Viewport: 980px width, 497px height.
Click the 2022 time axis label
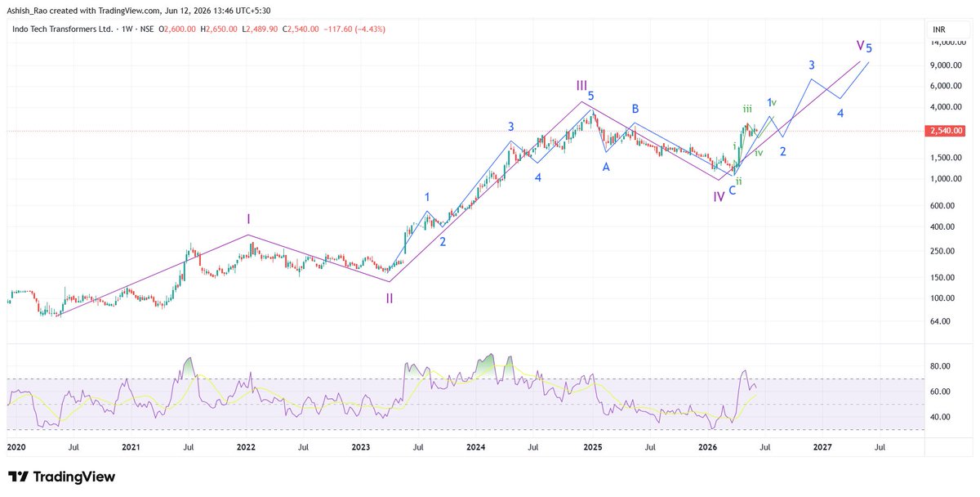(x=246, y=447)
